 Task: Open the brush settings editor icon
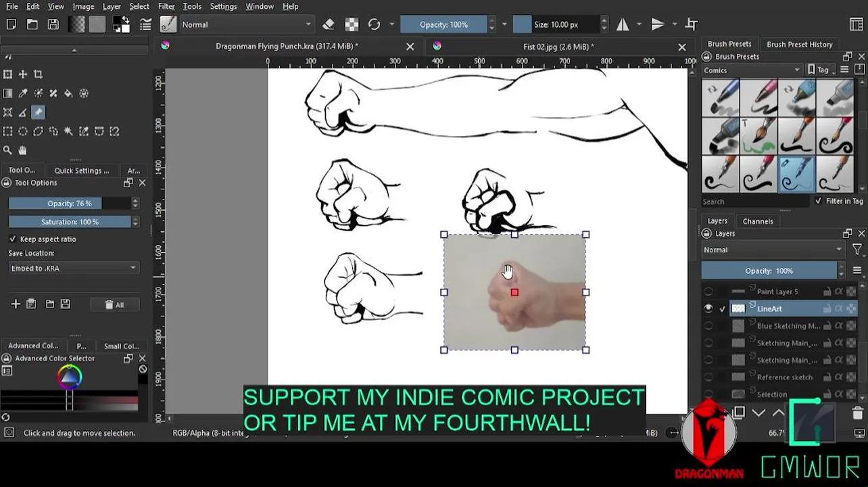point(145,24)
